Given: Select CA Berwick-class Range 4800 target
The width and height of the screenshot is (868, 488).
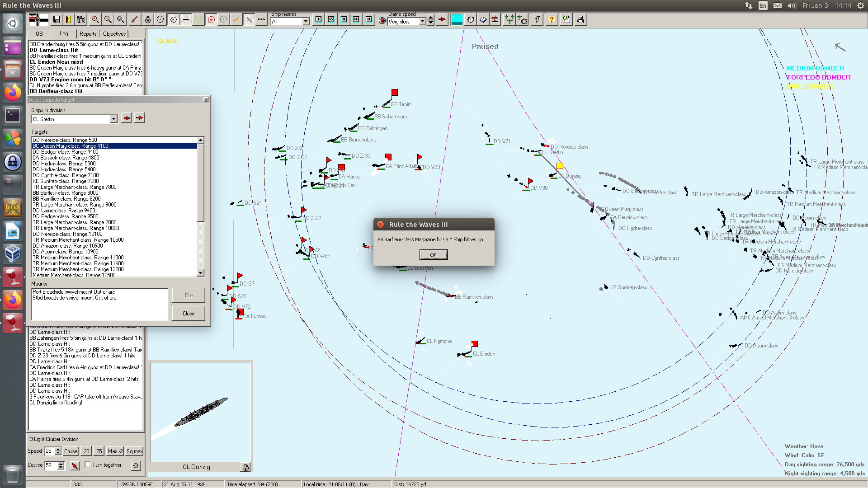Looking at the screenshot, I should [x=114, y=158].
